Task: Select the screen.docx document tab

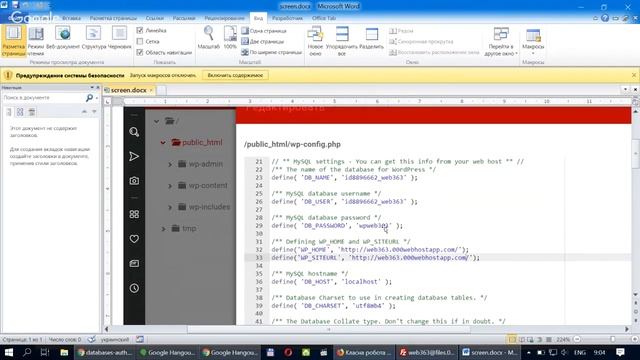Action: pos(128,90)
